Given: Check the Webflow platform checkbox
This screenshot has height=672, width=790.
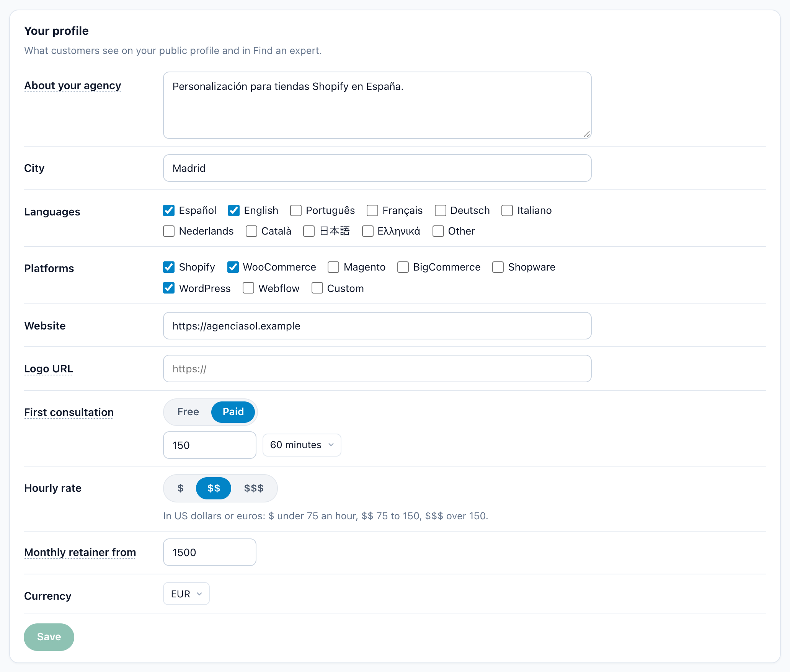Looking at the screenshot, I should 248,288.
